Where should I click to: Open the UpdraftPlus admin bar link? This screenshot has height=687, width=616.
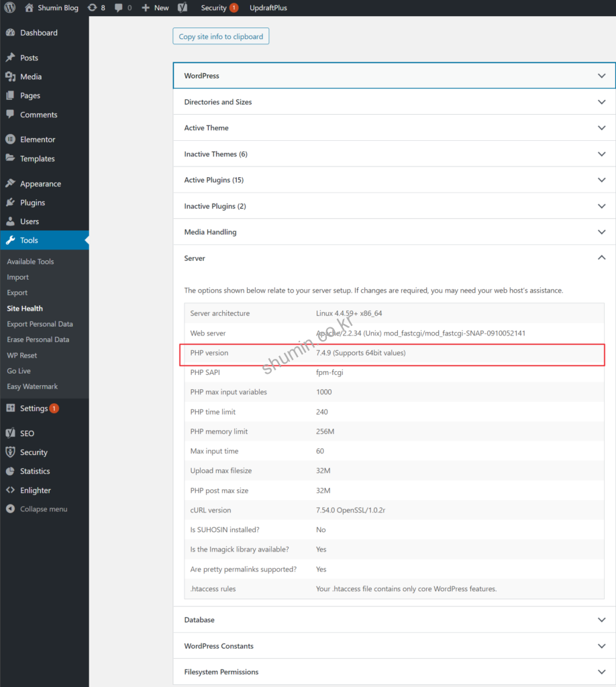click(x=268, y=8)
